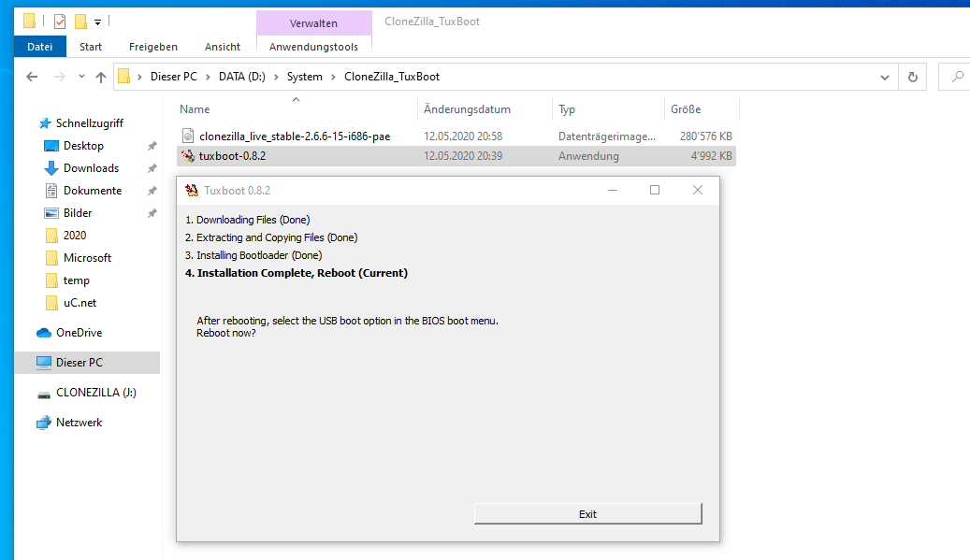This screenshot has height=560, width=970.
Task: Click the pin icon next to Bilder
Action: 152,213
